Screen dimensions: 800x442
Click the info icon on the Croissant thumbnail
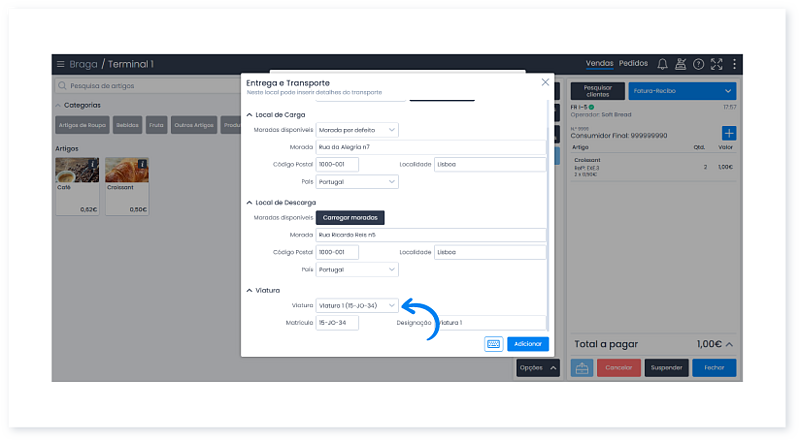[143, 163]
